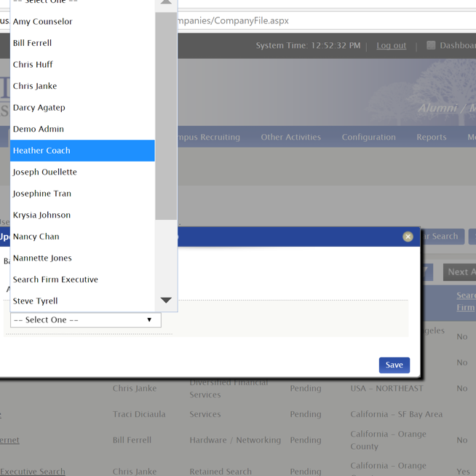The image size is (476, 476).
Task: Select Chris Janke list option
Action: coord(82,86)
